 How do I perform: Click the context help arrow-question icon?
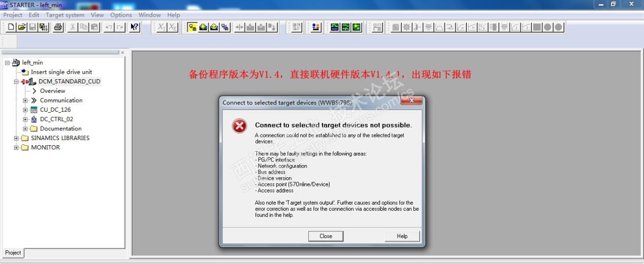click(134, 27)
